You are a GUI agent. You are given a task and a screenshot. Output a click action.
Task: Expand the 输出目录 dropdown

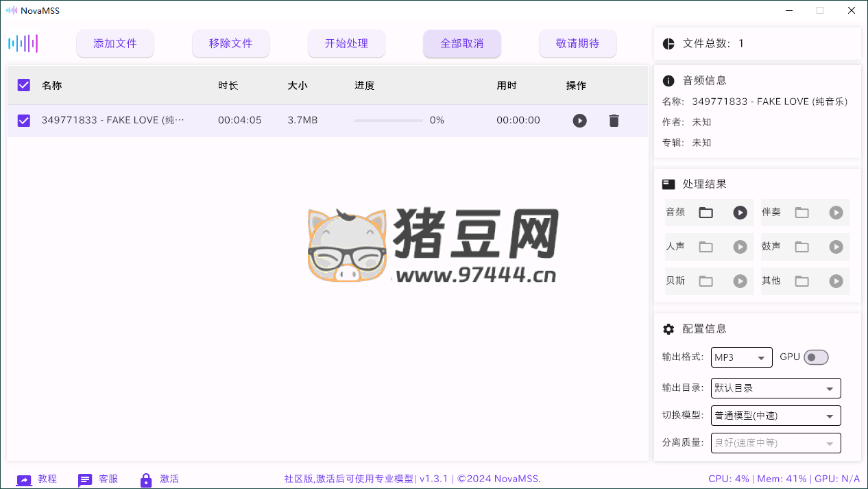point(775,388)
